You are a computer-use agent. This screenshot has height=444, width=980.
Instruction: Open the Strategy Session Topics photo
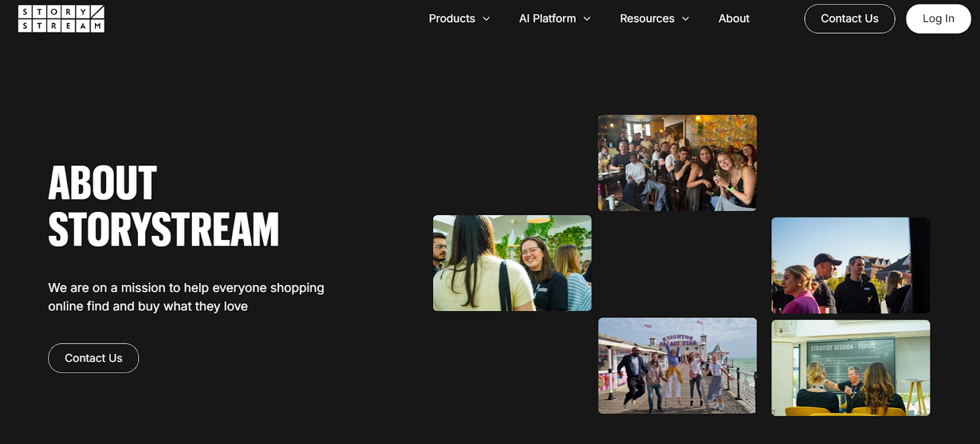[x=851, y=368]
